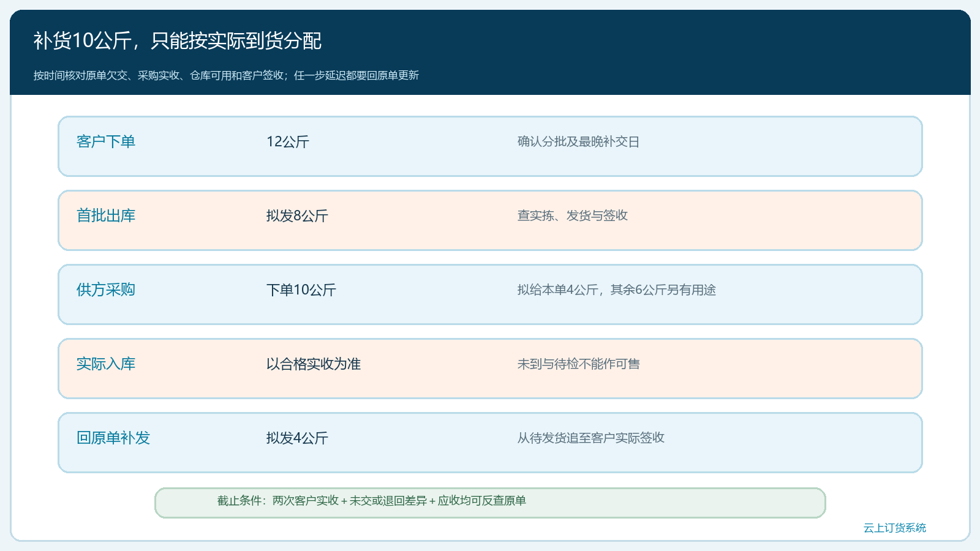
Task: Click the 截止条件 green summary box
Action: 490,503
